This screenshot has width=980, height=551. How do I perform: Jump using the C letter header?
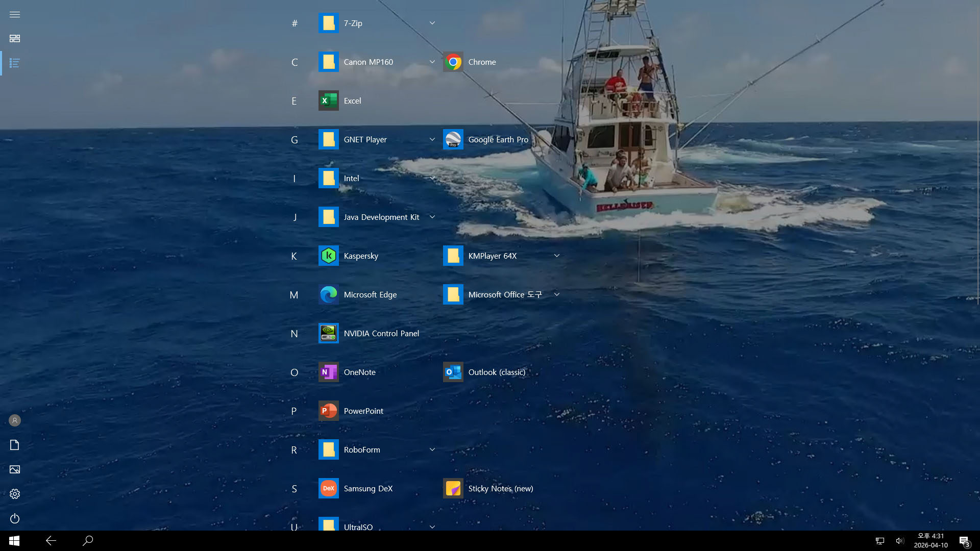295,62
